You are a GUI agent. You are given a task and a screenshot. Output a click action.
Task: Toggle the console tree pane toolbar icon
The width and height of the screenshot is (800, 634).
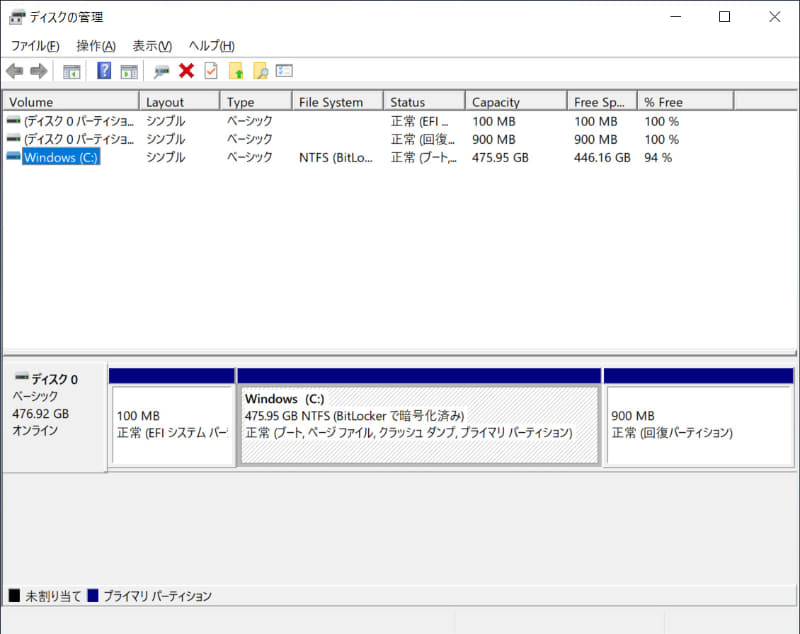pyautogui.click(x=71, y=71)
